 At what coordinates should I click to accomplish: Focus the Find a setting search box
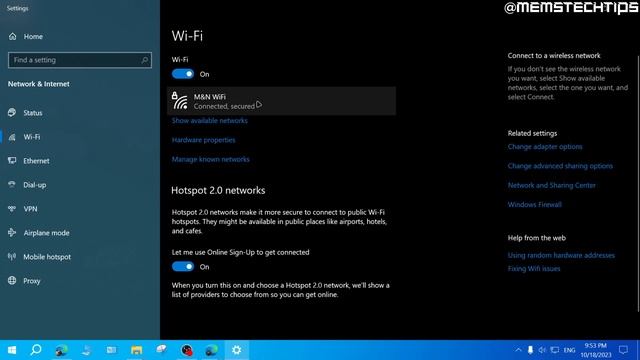tap(80, 60)
